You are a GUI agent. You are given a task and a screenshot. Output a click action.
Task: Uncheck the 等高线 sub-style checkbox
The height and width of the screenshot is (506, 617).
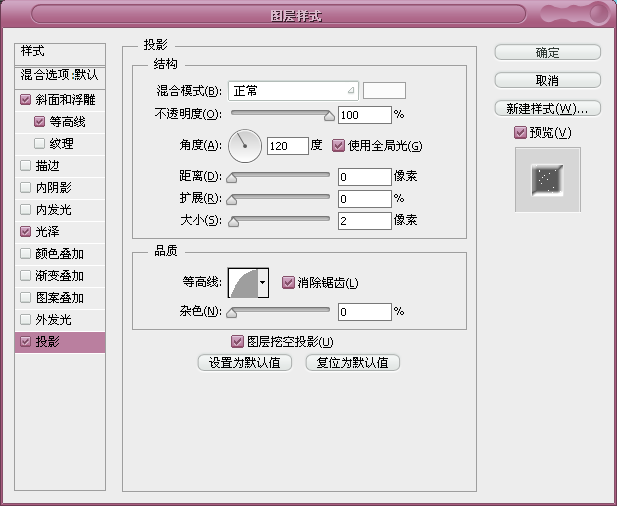(39, 122)
